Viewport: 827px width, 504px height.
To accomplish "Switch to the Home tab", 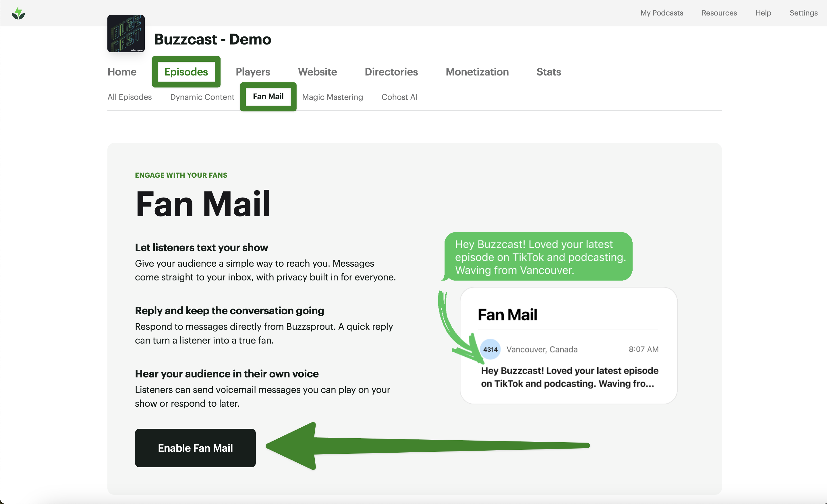I will point(122,72).
